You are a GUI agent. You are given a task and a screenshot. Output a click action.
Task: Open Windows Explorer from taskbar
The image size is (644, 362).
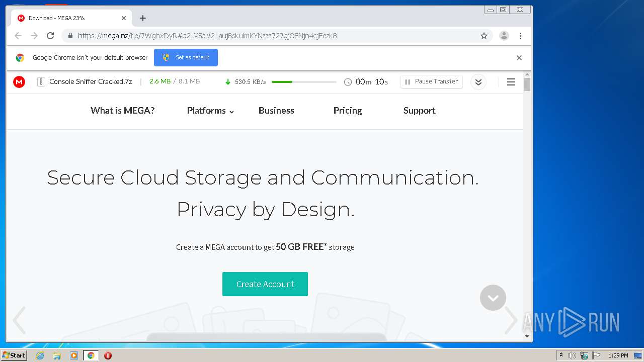pyautogui.click(x=57, y=355)
